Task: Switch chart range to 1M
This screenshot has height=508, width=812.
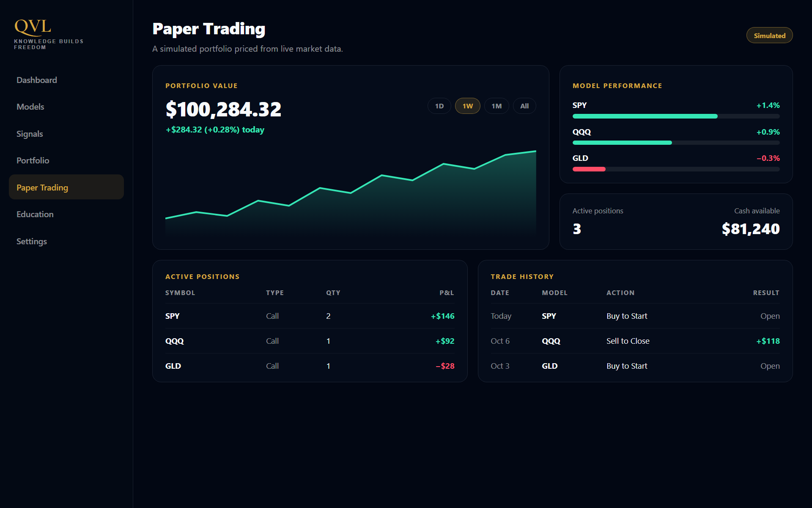Action: click(x=497, y=106)
